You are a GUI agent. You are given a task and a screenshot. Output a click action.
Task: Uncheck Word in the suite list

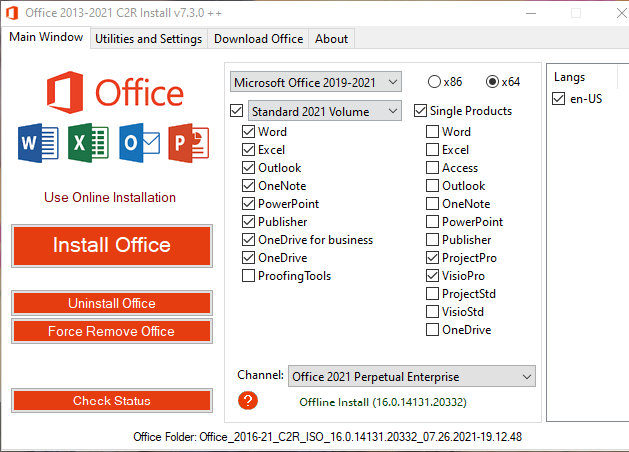pyautogui.click(x=248, y=132)
